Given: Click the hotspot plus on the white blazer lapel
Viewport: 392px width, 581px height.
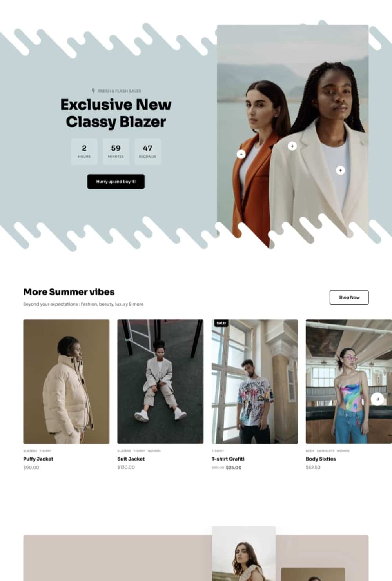Looking at the screenshot, I should 292,146.
